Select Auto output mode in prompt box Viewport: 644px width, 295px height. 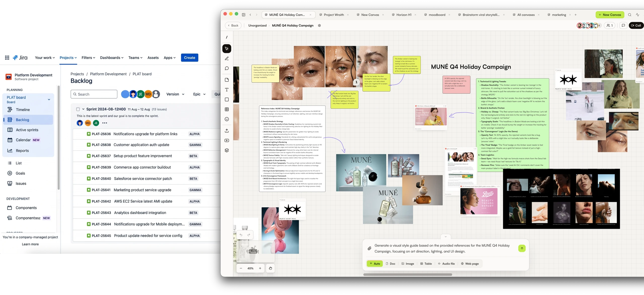[375, 264]
